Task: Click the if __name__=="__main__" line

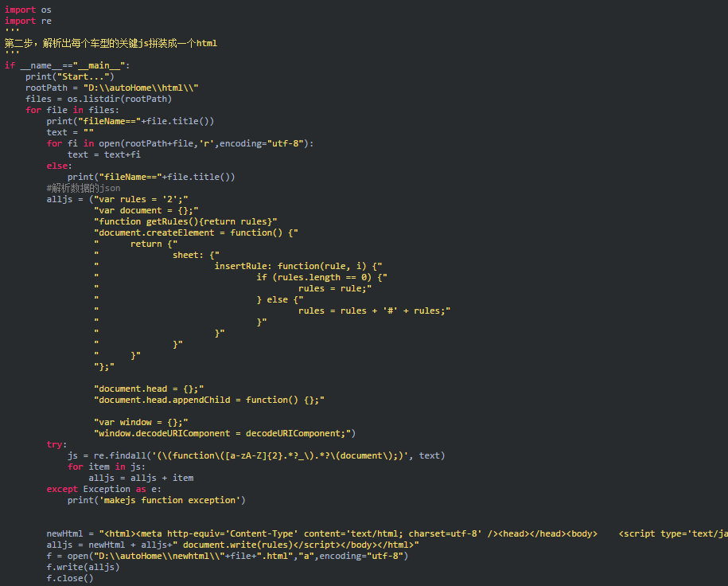Action: (x=68, y=65)
